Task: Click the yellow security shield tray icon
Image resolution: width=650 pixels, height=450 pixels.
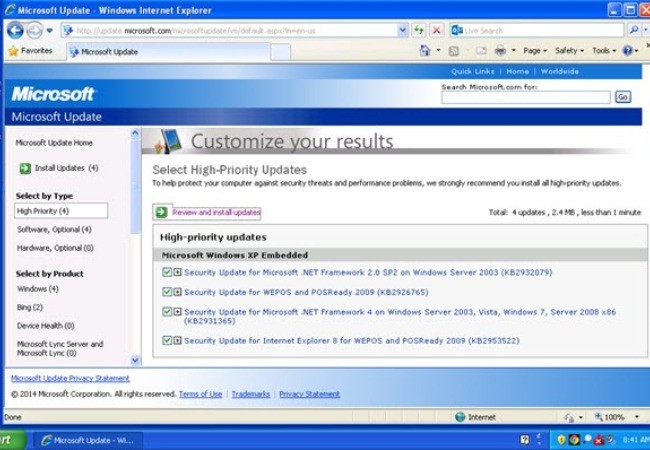Action: pos(562,440)
